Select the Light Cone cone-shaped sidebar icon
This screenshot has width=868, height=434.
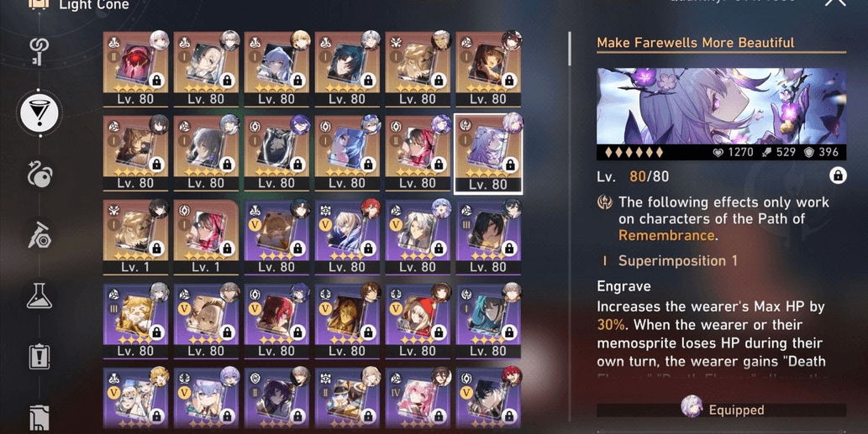pyautogui.click(x=39, y=112)
